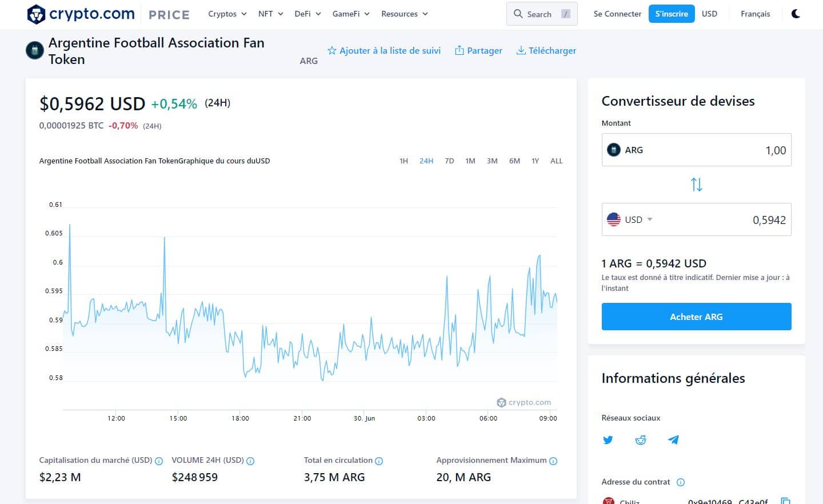Click the PRICE header link
Image resolution: width=823 pixels, height=504 pixels.
pos(169,15)
